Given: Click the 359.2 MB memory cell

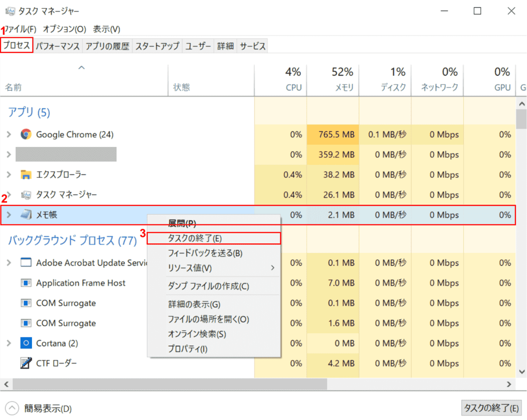Looking at the screenshot, I should coord(333,154).
